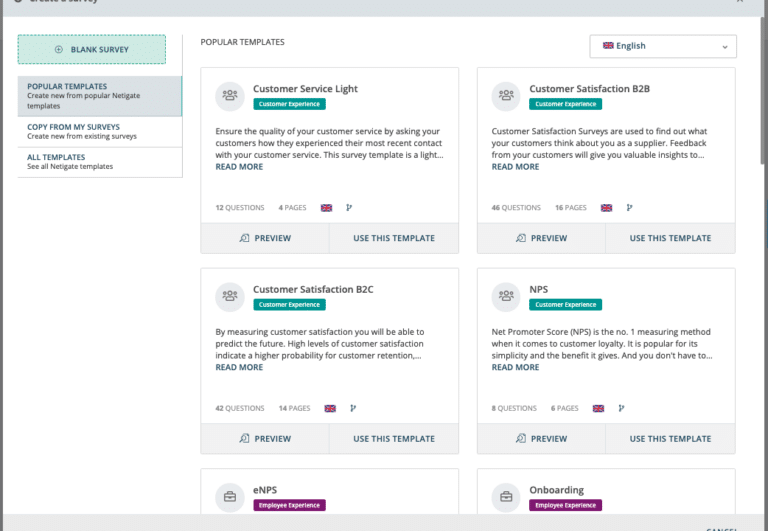Use the Customer Satisfaction B2B template
The image size is (768, 531).
click(670, 239)
